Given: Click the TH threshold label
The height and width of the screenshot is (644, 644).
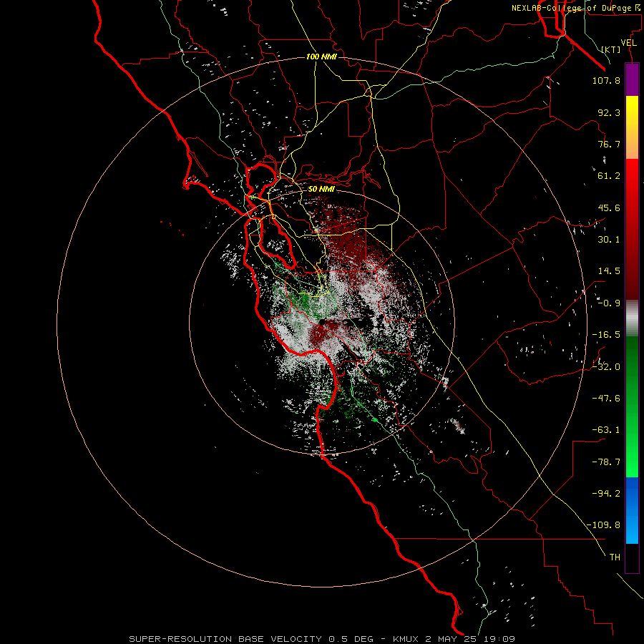Looking at the screenshot, I should [x=615, y=557].
